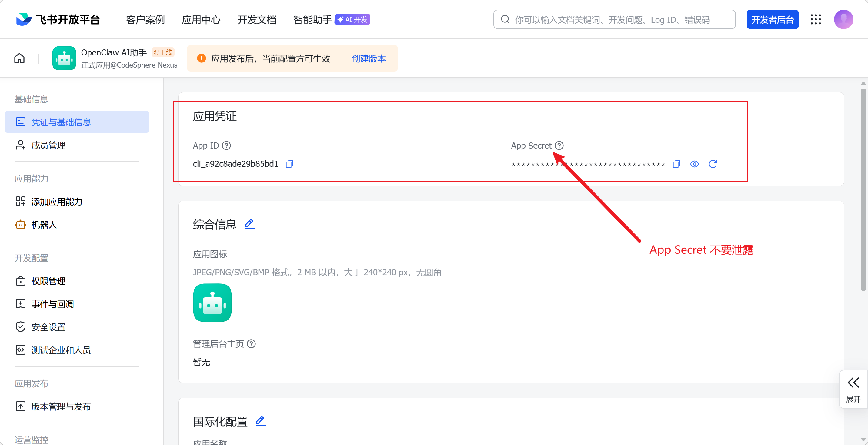The image size is (868, 445).
Task: Copy the App ID value
Action: click(x=289, y=164)
